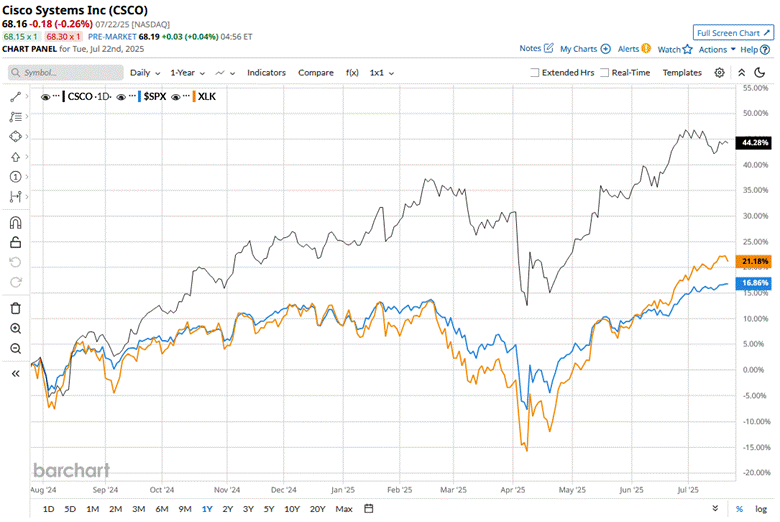780x522 pixels.
Task: Select the 6M time range
Action: click(x=162, y=509)
